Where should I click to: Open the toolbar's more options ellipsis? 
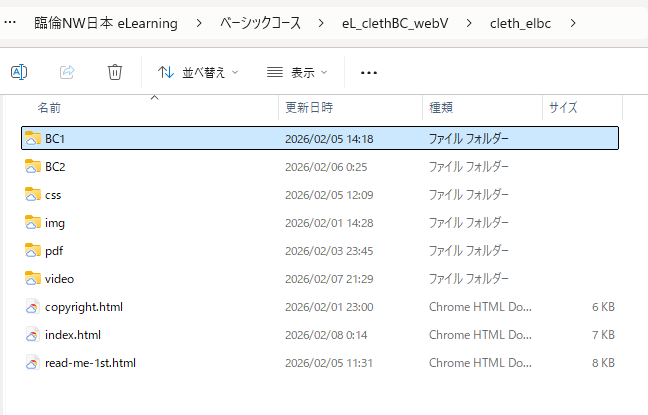[x=369, y=73]
